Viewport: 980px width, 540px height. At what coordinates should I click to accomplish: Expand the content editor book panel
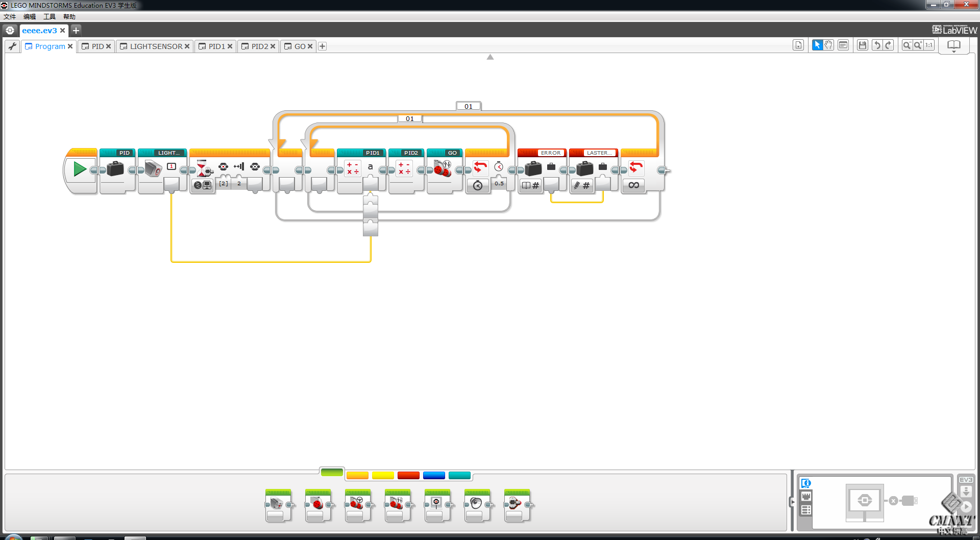coord(953,46)
